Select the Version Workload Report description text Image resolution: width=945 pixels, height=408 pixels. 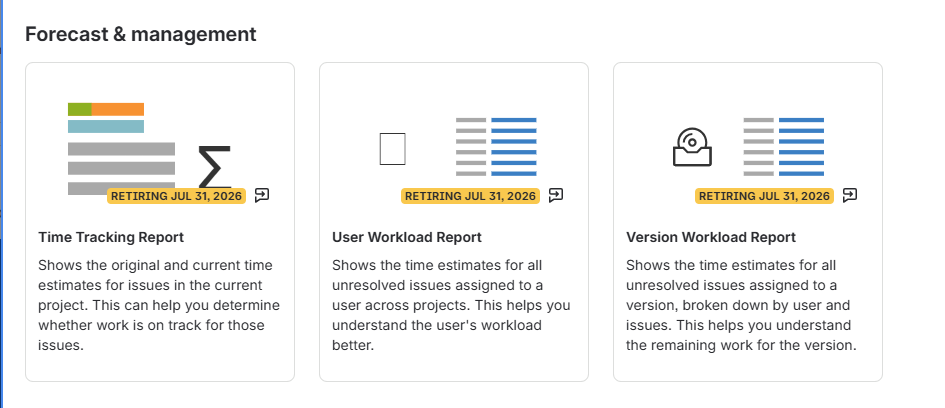click(741, 306)
